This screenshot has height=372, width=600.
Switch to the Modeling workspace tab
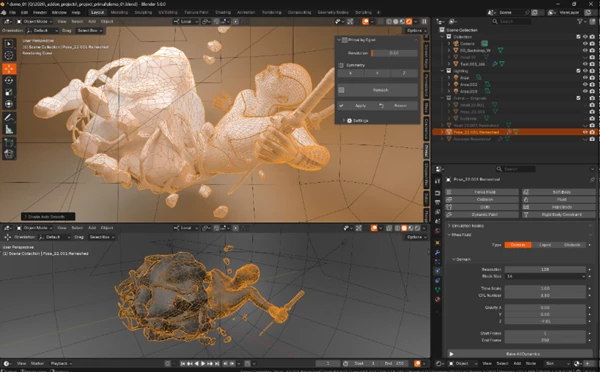(x=119, y=13)
